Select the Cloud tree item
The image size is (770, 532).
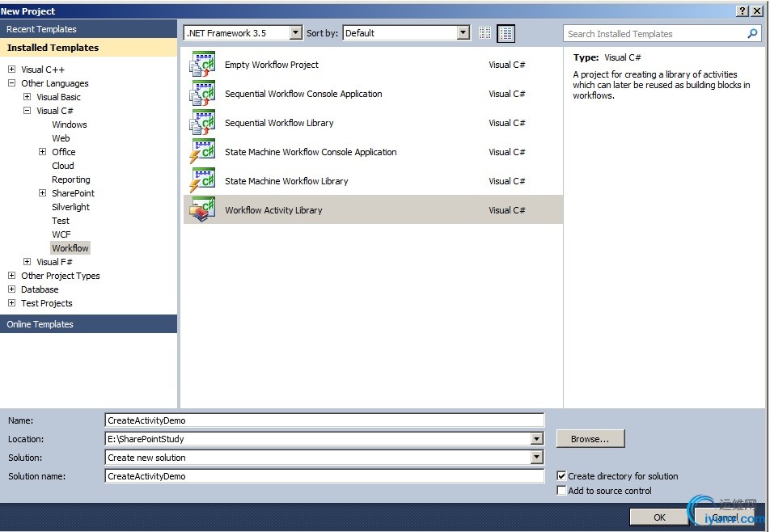coord(63,166)
